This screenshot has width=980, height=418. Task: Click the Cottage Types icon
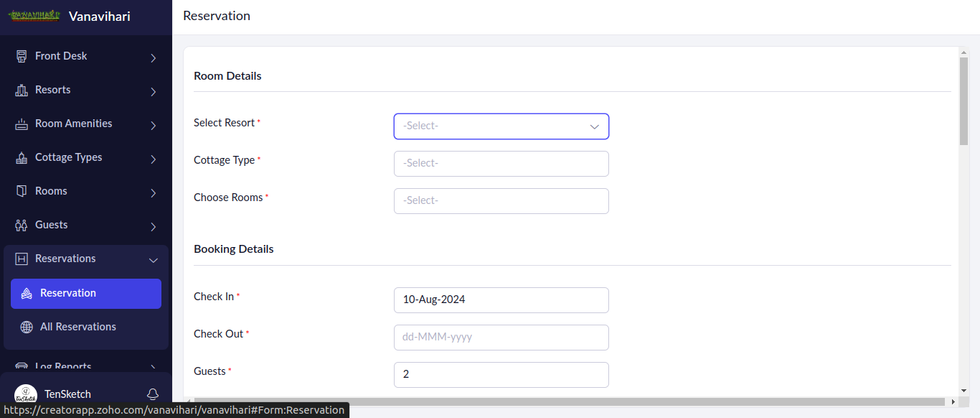[22, 157]
